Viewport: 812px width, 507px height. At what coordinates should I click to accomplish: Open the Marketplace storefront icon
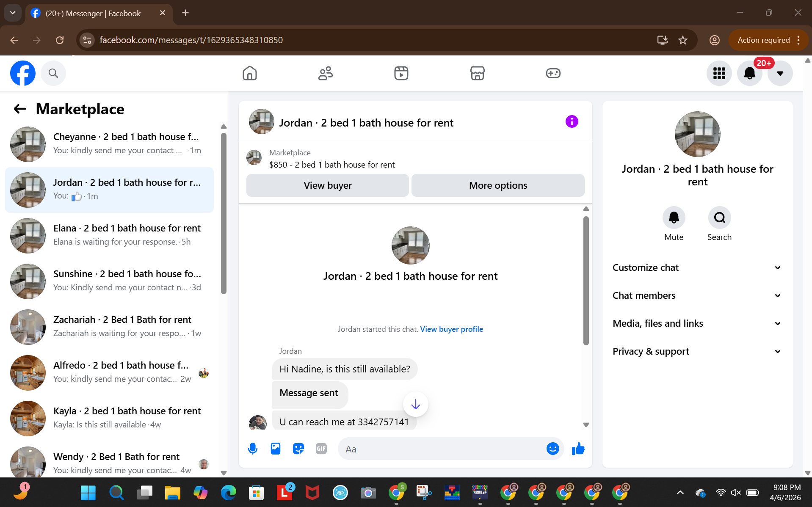tap(477, 73)
